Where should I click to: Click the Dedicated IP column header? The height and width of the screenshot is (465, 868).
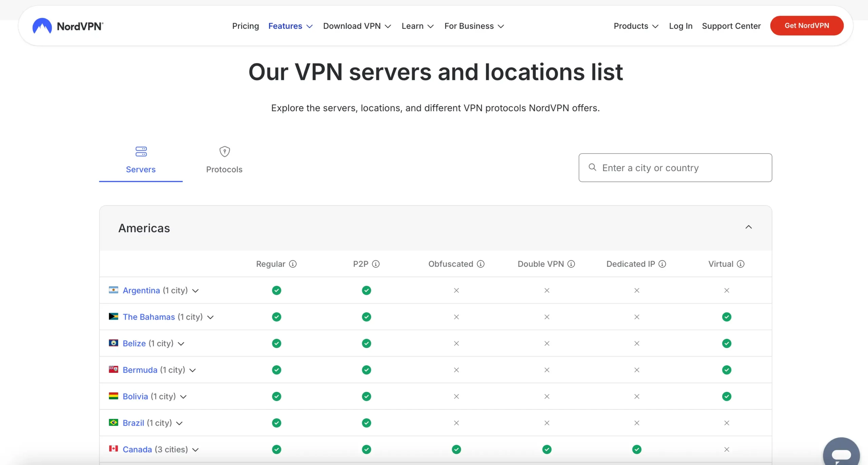pyautogui.click(x=631, y=264)
